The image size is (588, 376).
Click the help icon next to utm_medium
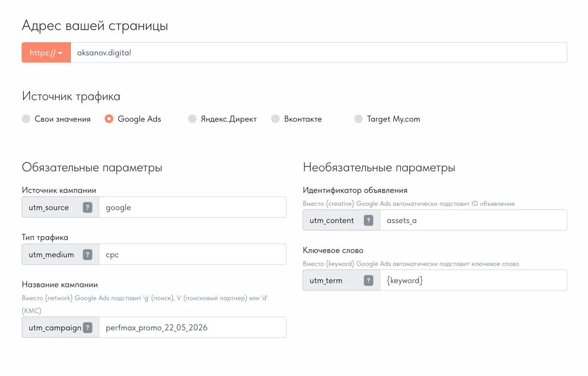(87, 254)
